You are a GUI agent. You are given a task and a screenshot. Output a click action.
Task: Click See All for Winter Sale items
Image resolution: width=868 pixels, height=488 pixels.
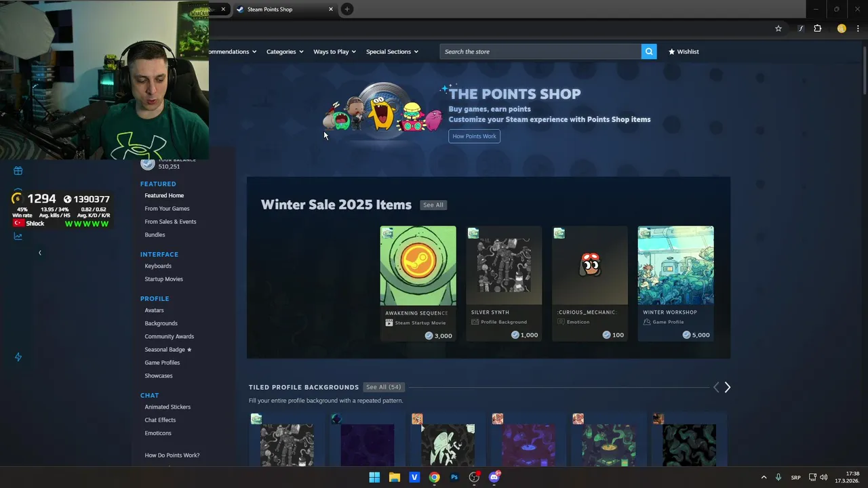pos(433,205)
